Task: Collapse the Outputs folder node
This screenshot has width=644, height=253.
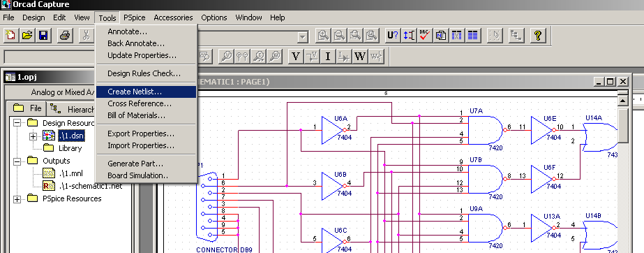Action: pyautogui.click(x=17, y=161)
